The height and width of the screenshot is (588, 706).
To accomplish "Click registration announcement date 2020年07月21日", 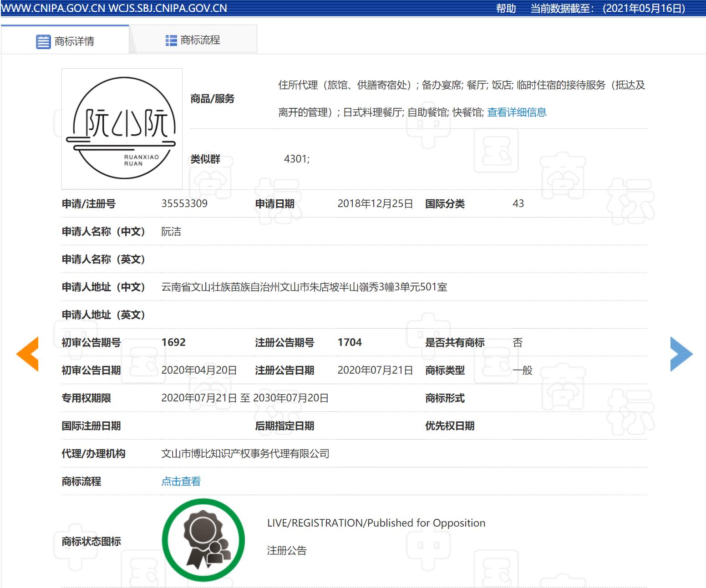I will (x=375, y=370).
